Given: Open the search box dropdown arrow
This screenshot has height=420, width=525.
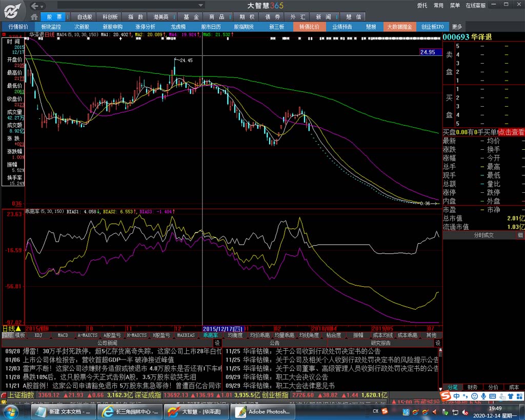Looking at the screenshot, I should point(200,5).
